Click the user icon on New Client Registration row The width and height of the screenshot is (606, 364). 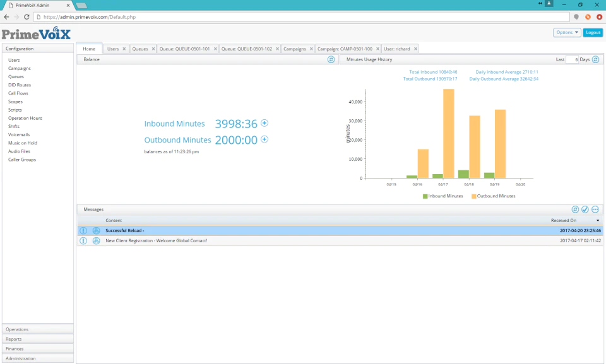click(96, 241)
